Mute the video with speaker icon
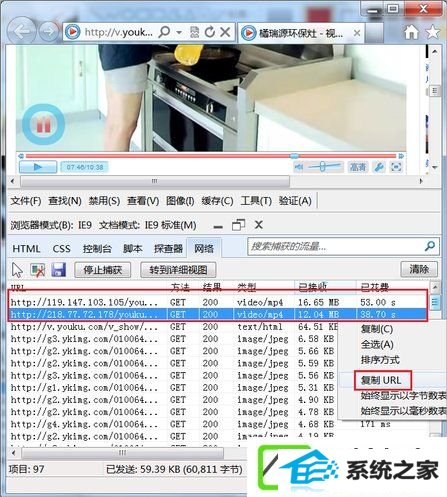 [x=299, y=167]
